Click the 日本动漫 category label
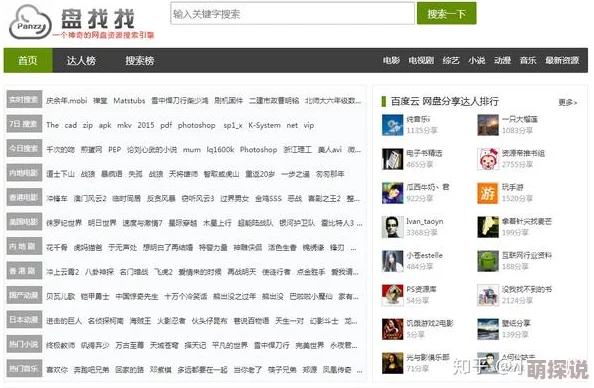594x388 pixels. point(24,320)
